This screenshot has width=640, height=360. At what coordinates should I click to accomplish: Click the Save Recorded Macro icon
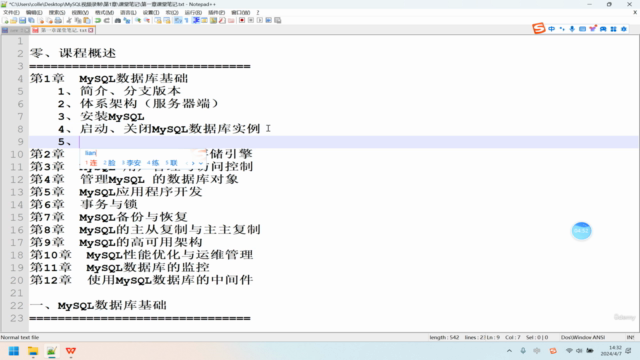[x=278, y=20]
